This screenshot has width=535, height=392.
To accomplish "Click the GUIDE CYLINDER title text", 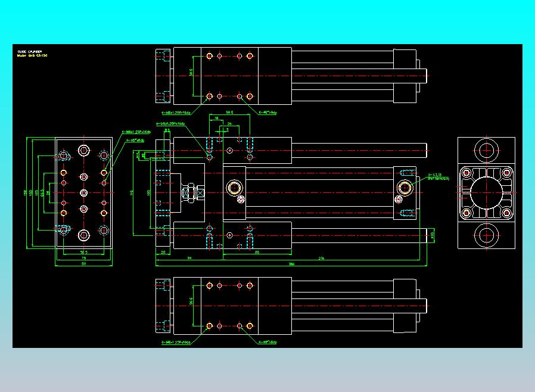I will click(30, 52).
